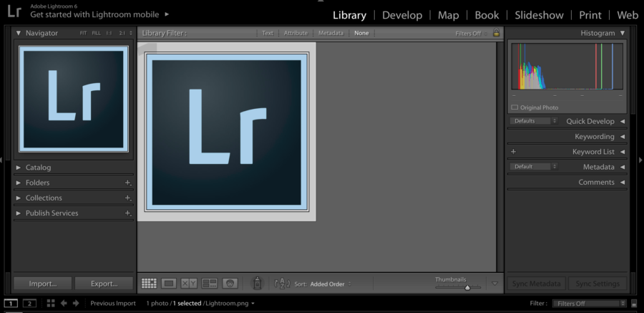The width and height of the screenshot is (644, 313).
Task: Set Navigator zoom to 2:1
Action: pyautogui.click(x=122, y=34)
